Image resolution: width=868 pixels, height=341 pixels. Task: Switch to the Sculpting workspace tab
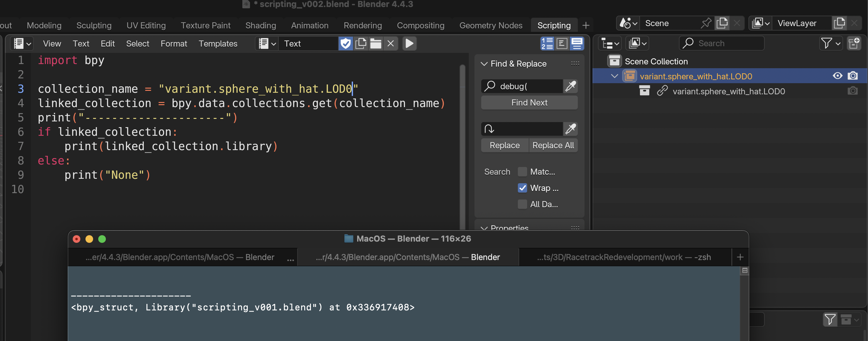tap(94, 25)
